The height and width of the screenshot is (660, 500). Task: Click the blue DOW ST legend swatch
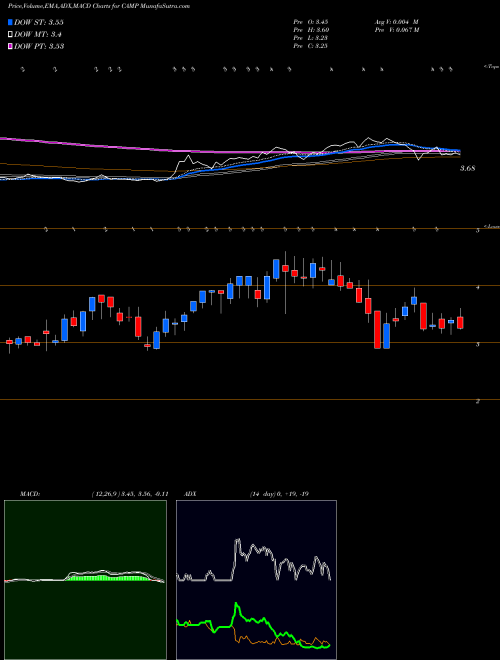(10, 22)
